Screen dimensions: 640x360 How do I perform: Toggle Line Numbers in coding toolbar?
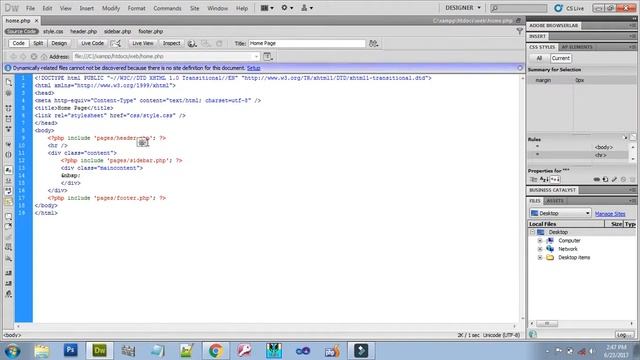tap(9, 170)
